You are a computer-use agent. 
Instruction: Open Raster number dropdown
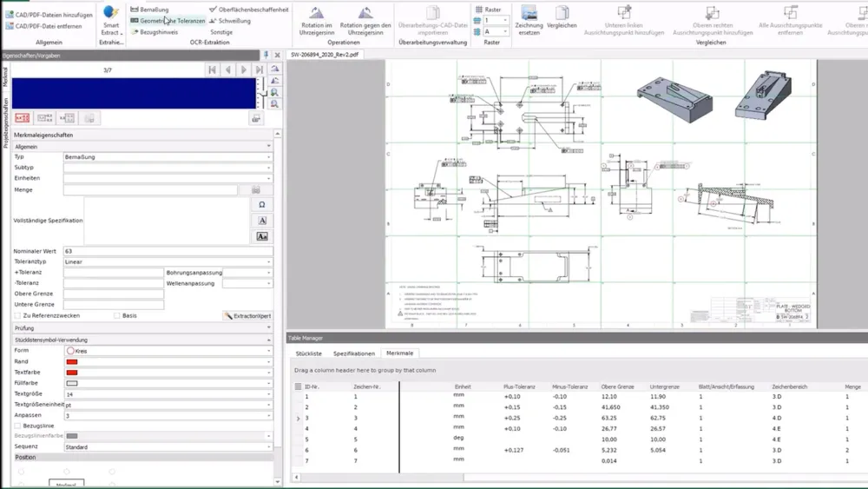504,21
